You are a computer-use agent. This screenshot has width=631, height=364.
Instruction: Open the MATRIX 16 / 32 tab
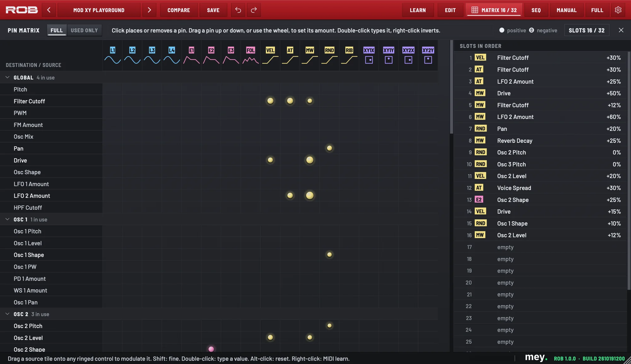point(494,10)
